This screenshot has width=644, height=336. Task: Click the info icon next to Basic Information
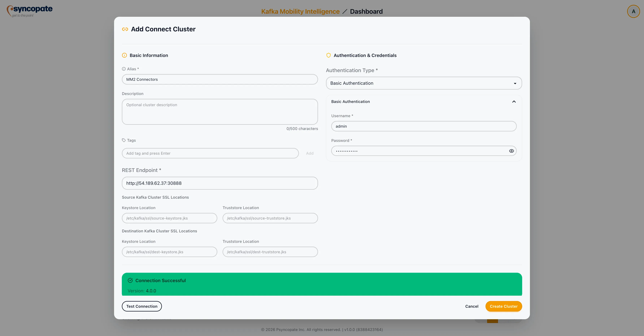click(x=124, y=55)
